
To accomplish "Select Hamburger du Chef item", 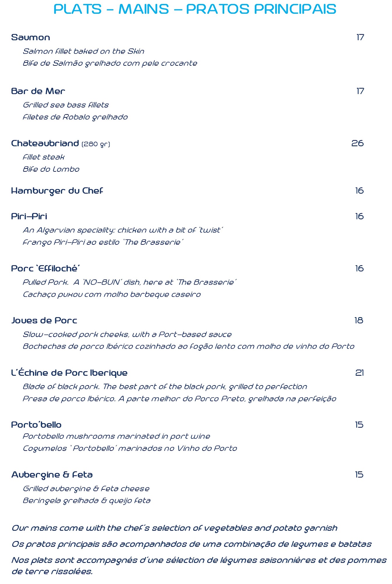I will [57, 191].
